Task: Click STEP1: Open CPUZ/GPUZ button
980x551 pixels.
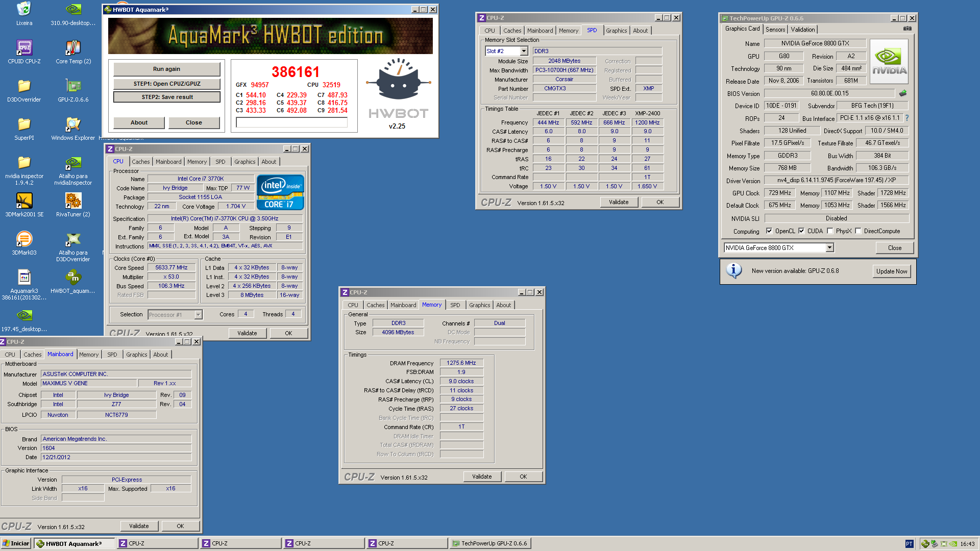Action: click(166, 84)
